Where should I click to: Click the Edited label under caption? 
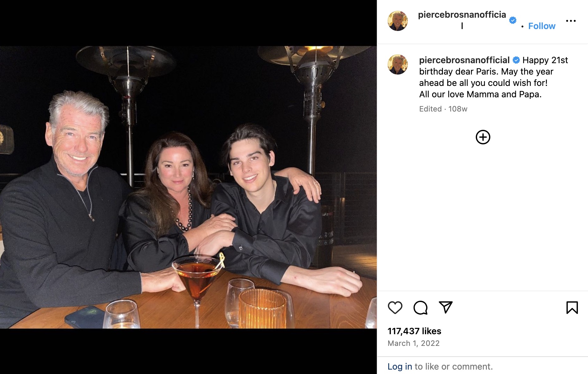click(430, 109)
